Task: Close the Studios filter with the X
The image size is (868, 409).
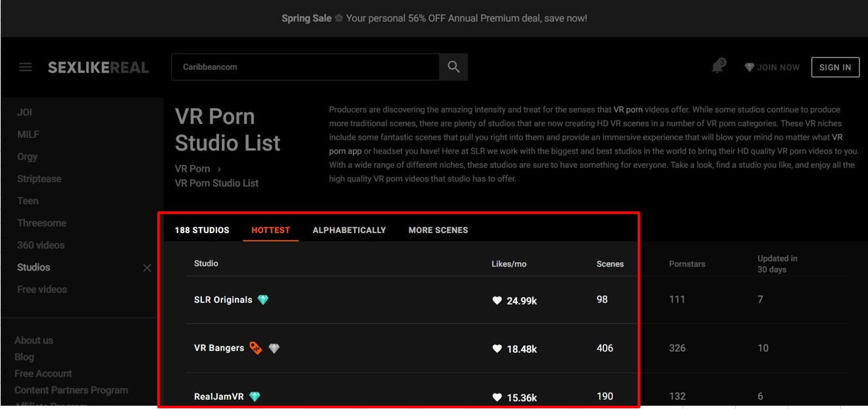Action: [147, 267]
